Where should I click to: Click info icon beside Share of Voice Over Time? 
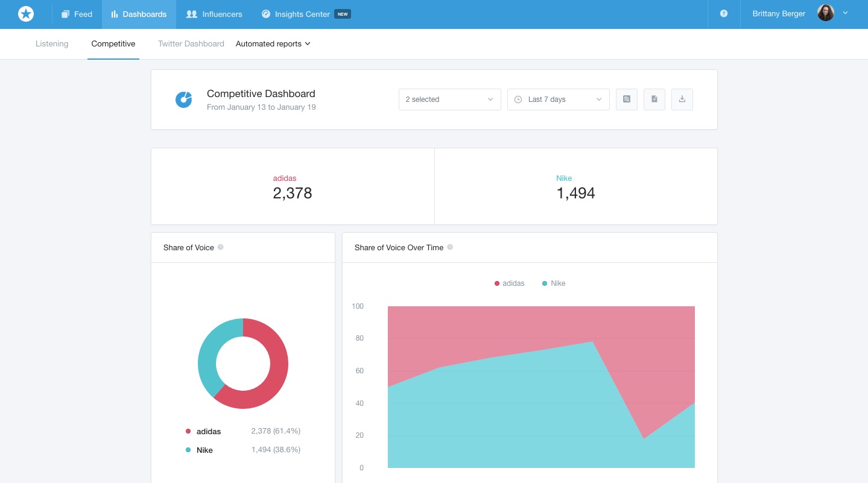pos(450,247)
